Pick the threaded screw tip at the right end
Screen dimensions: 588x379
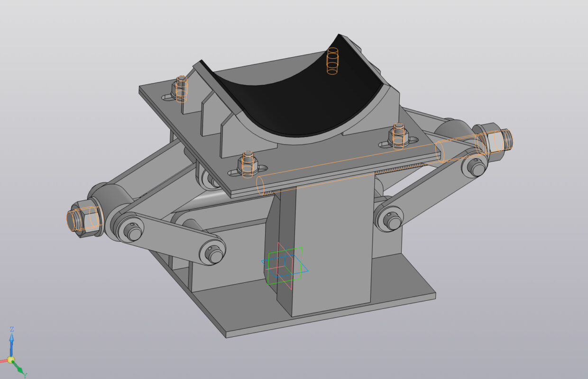(506, 137)
